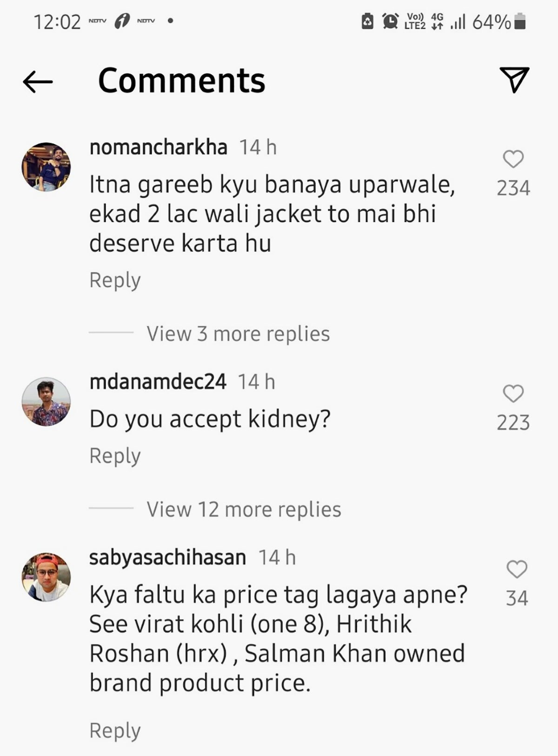Reply to sabyasachihasan's comment

(115, 730)
